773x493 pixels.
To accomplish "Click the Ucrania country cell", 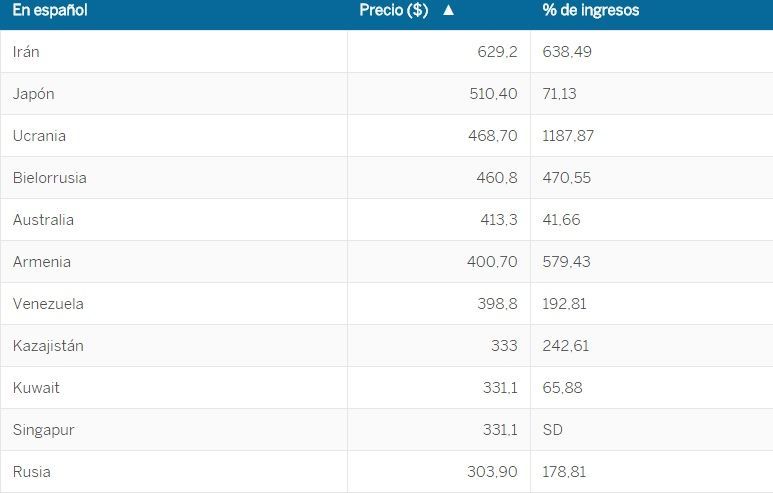I will 39,136.
